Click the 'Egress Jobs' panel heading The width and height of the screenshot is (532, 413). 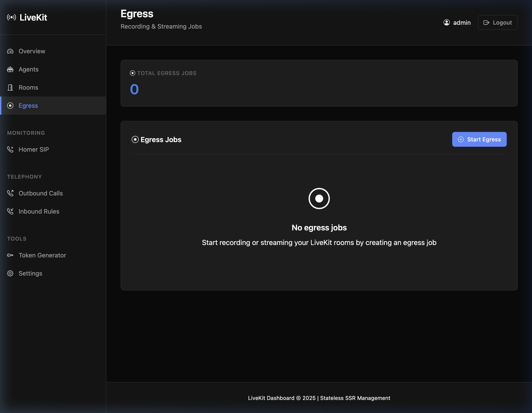click(161, 140)
